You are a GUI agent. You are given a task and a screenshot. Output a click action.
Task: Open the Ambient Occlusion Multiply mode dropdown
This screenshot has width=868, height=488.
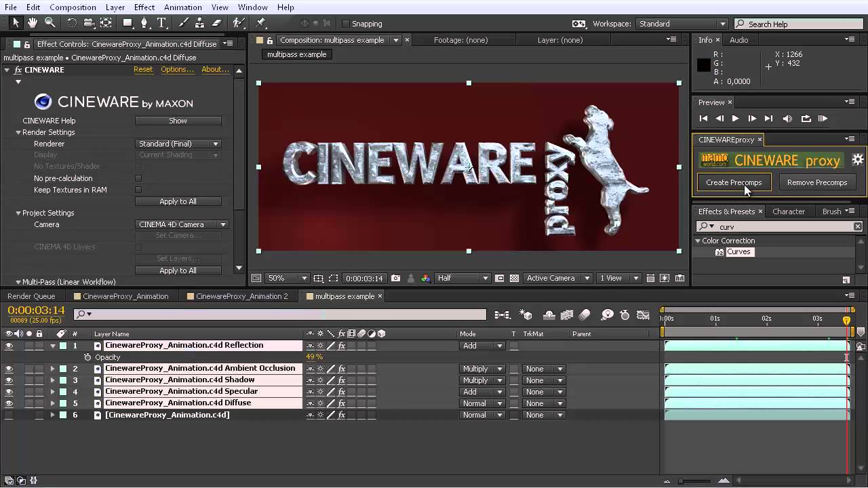482,369
